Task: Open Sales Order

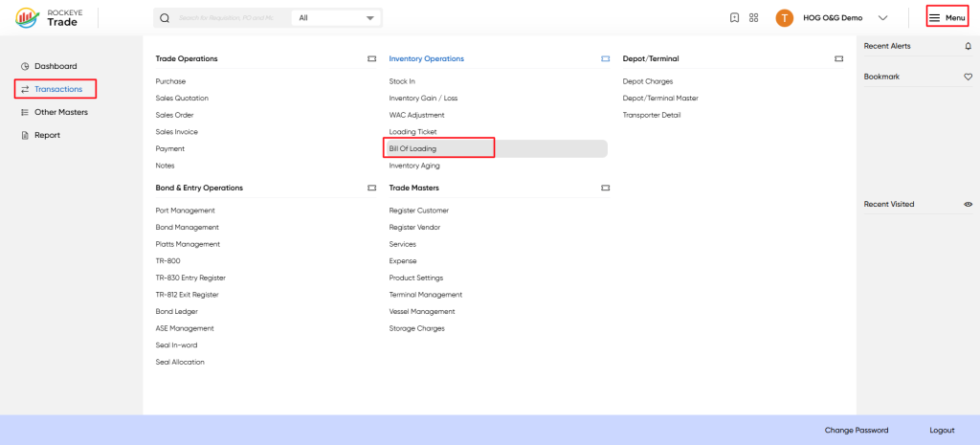Action: [x=174, y=115]
